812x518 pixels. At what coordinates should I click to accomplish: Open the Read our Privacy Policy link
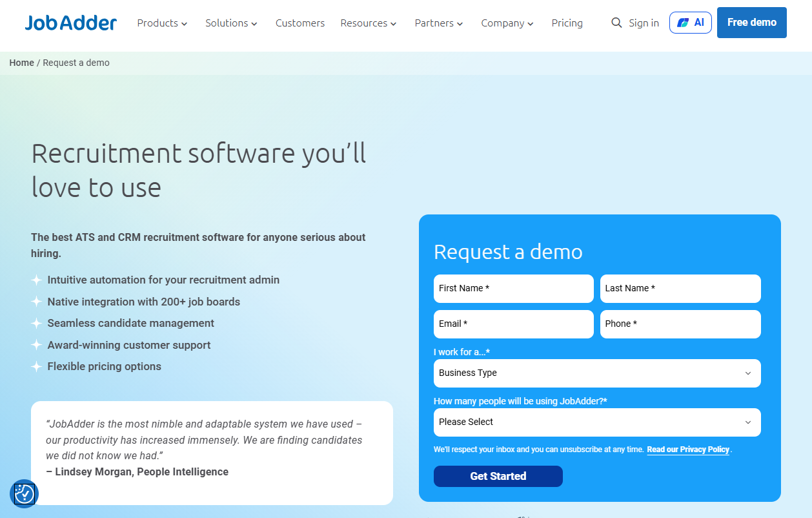click(688, 450)
